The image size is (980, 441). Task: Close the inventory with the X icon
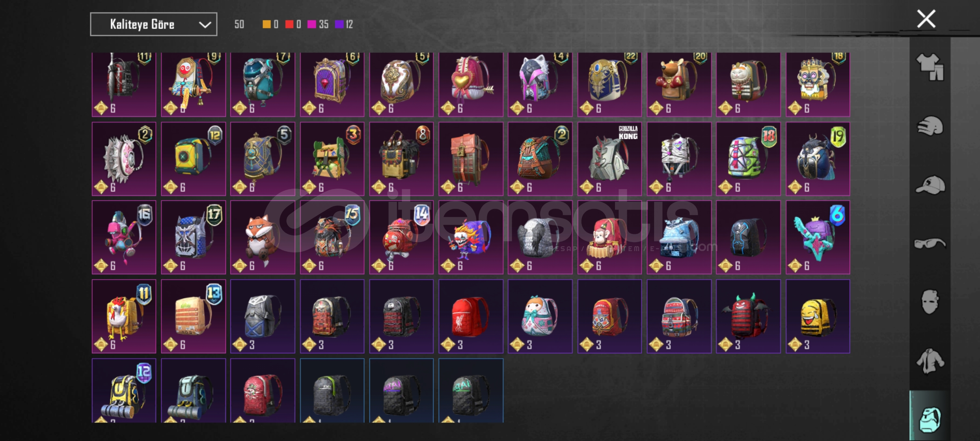[x=926, y=19]
